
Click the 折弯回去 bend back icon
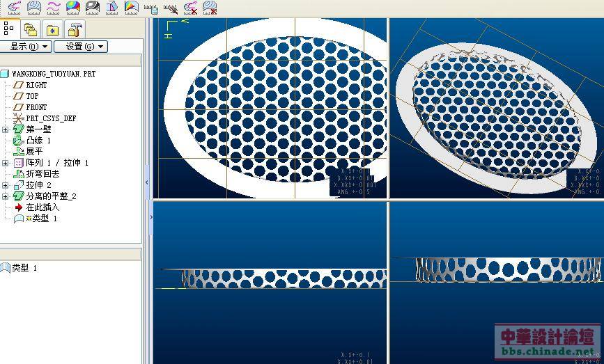click(19, 174)
